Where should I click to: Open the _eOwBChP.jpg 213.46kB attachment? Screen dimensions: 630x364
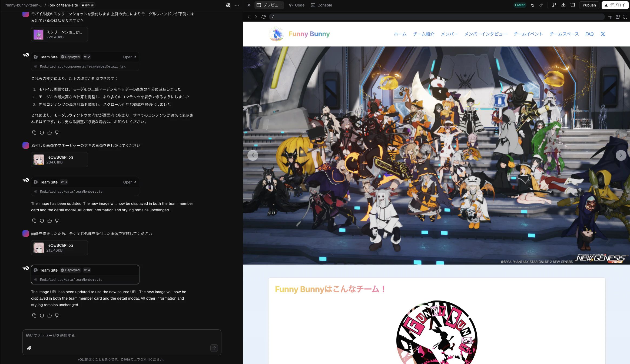pos(59,248)
